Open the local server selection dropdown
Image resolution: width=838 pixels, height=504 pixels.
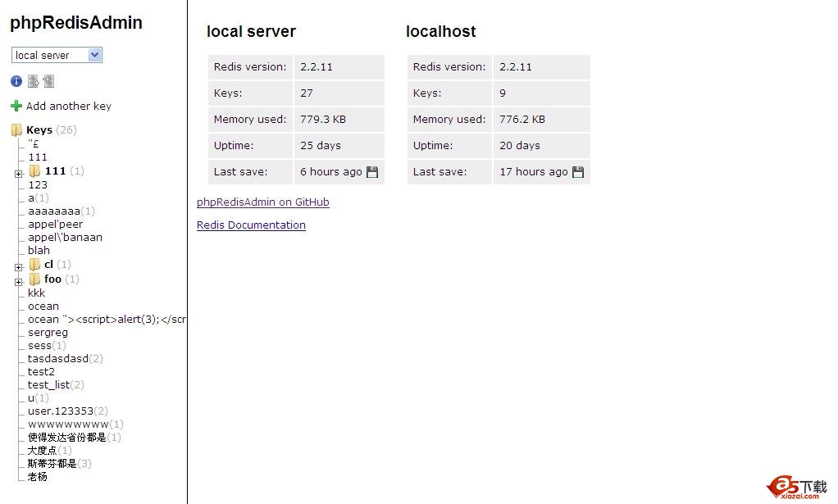click(x=57, y=55)
